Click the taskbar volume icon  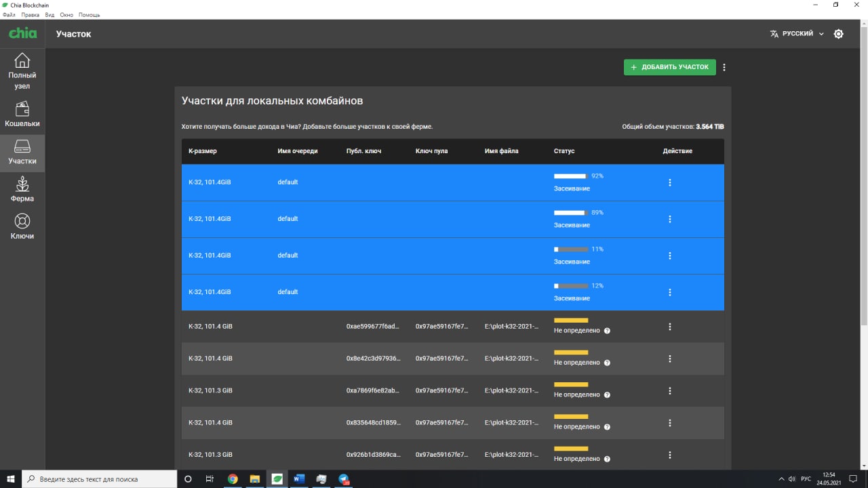792,479
